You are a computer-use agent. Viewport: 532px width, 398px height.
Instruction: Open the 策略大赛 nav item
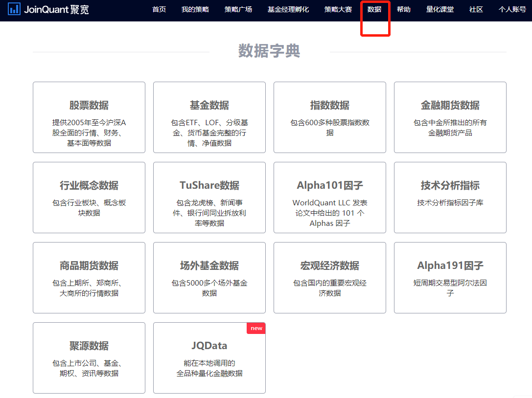338,9
